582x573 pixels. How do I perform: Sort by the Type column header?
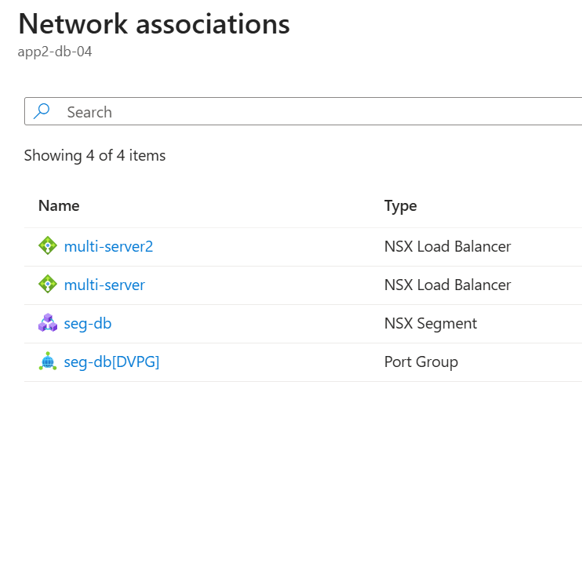click(x=400, y=206)
